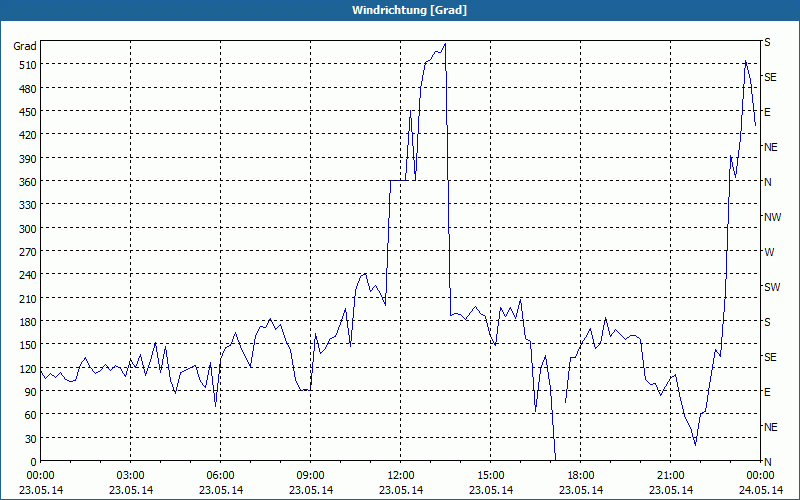Select the '18:00' time label
This screenshot has width=800, height=500.
[581, 476]
